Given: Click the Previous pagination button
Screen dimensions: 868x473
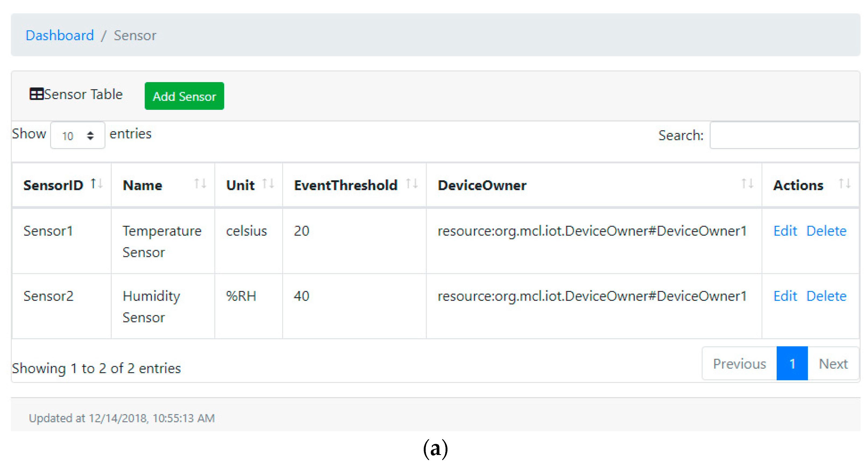Looking at the screenshot, I should (739, 363).
